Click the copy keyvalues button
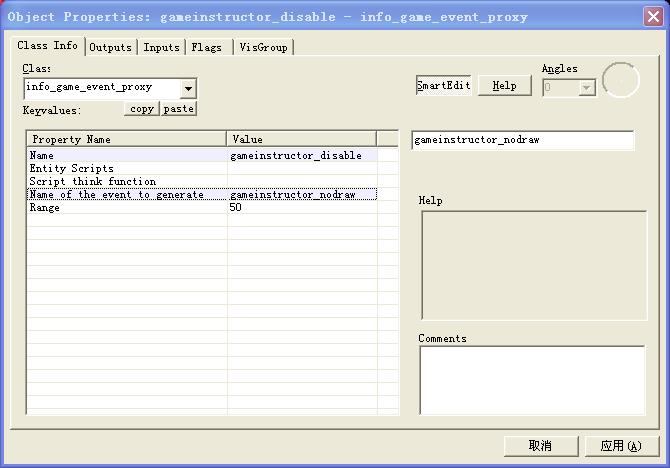 pyautogui.click(x=142, y=109)
